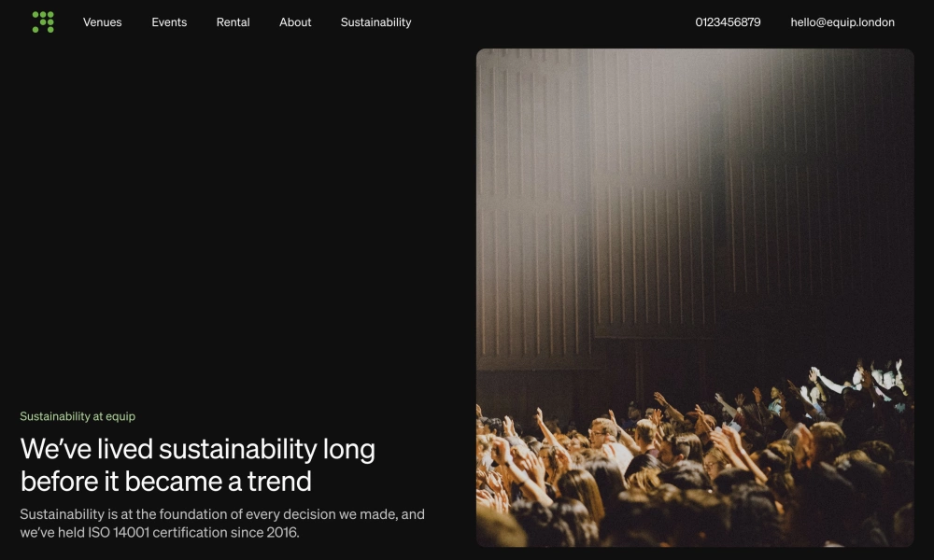Click the green dotted equip logo

[x=43, y=22]
